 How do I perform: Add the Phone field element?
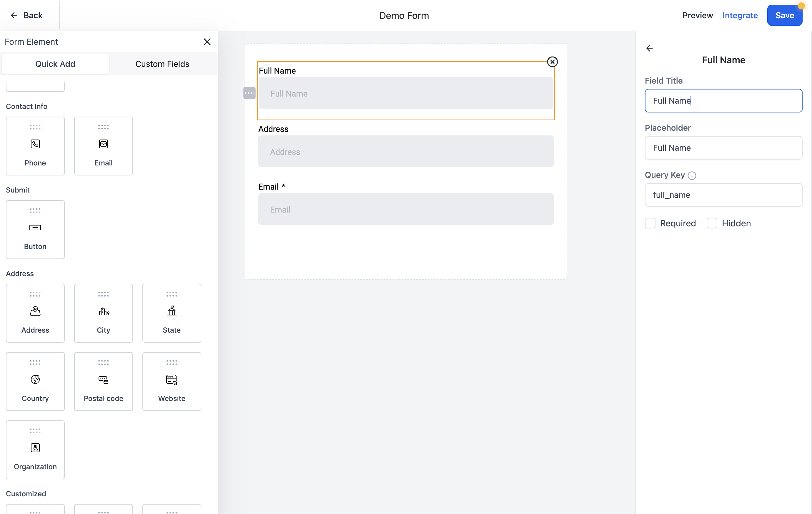35,146
